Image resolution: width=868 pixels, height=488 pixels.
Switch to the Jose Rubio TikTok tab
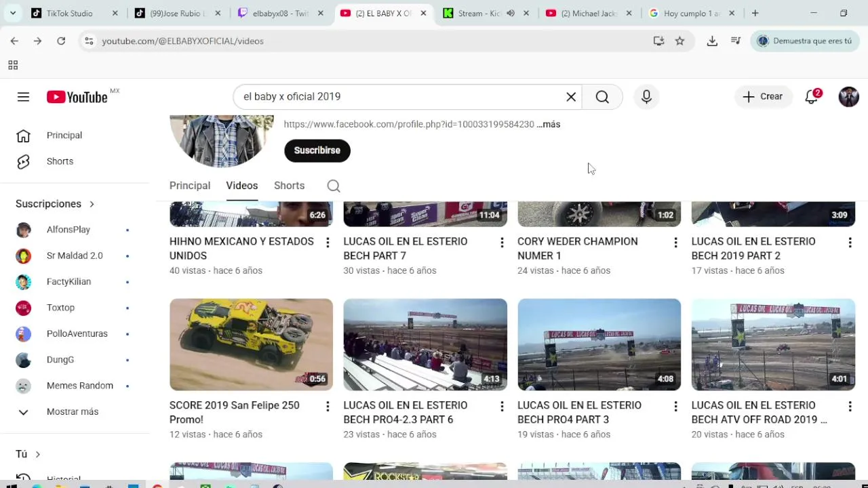coord(178,13)
